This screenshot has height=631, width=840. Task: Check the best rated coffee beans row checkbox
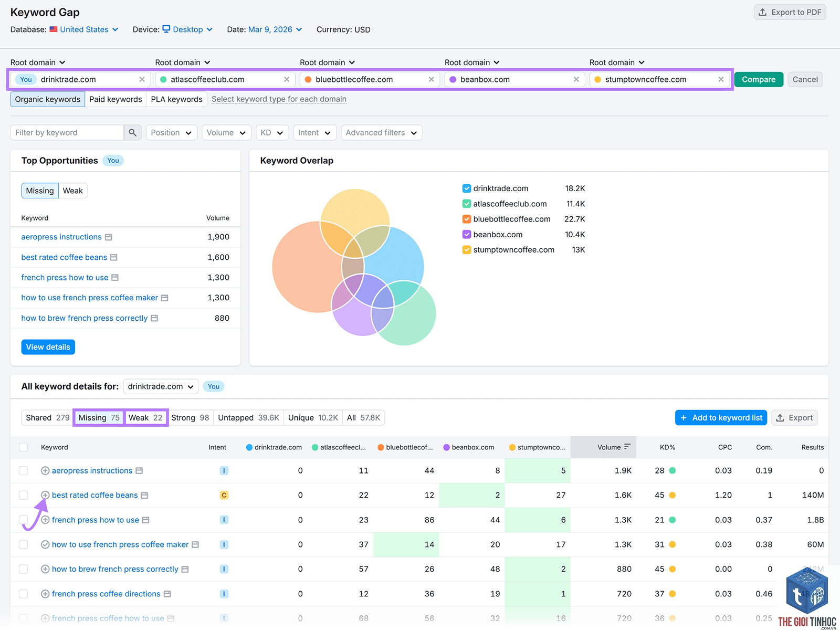[23, 495]
